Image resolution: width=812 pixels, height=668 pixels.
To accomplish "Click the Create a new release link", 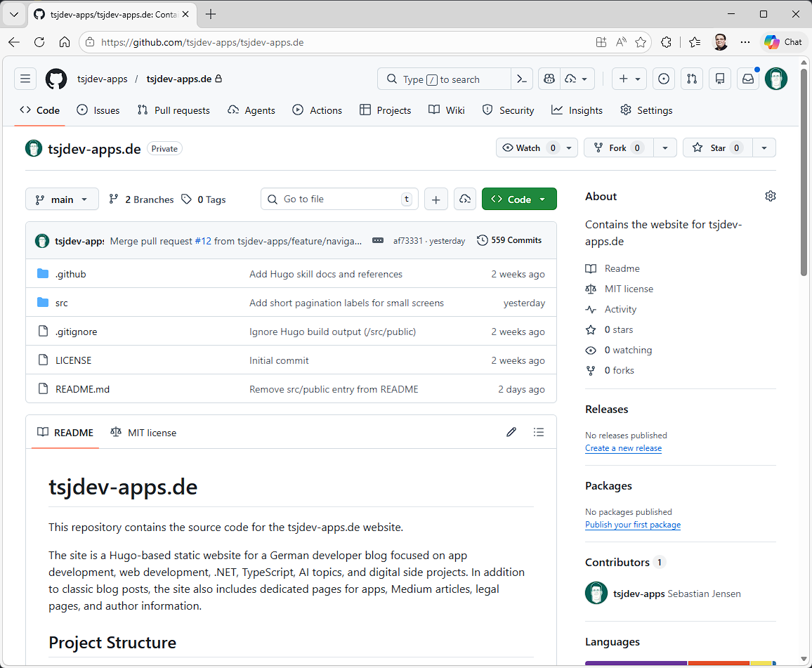I will pyautogui.click(x=623, y=448).
